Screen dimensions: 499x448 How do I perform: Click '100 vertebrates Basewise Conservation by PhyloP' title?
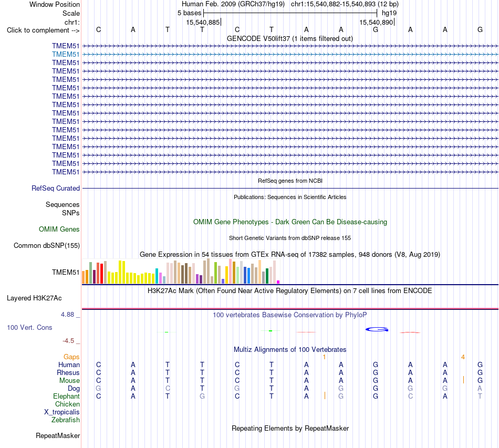coord(290,315)
